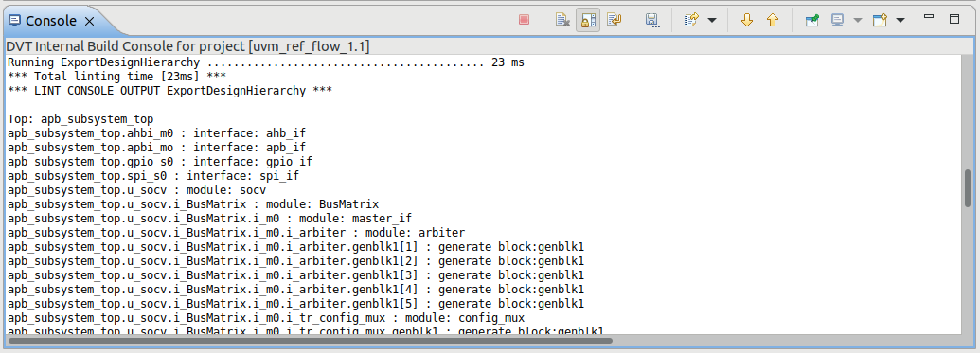This screenshot has height=353, width=980.
Task: Pin the console with pushpin icon
Action: [811, 21]
